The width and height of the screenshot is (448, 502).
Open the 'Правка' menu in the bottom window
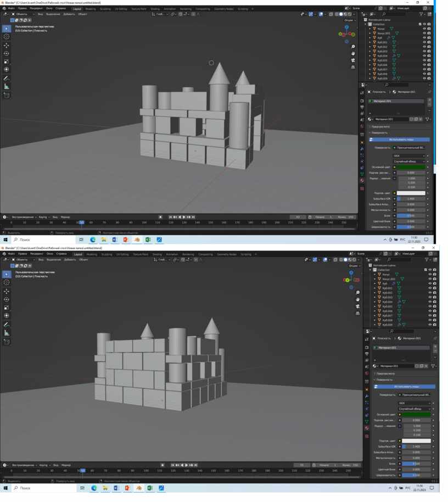coord(23,254)
